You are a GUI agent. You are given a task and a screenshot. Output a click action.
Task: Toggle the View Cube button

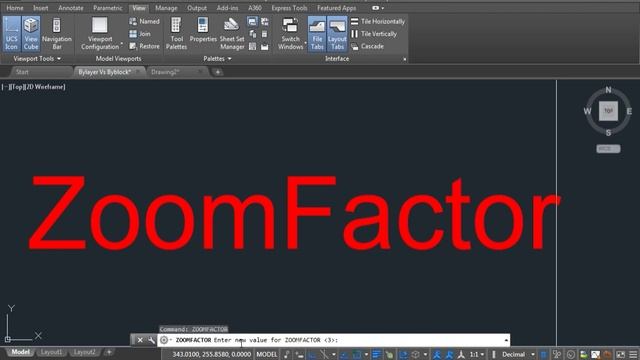point(31,34)
